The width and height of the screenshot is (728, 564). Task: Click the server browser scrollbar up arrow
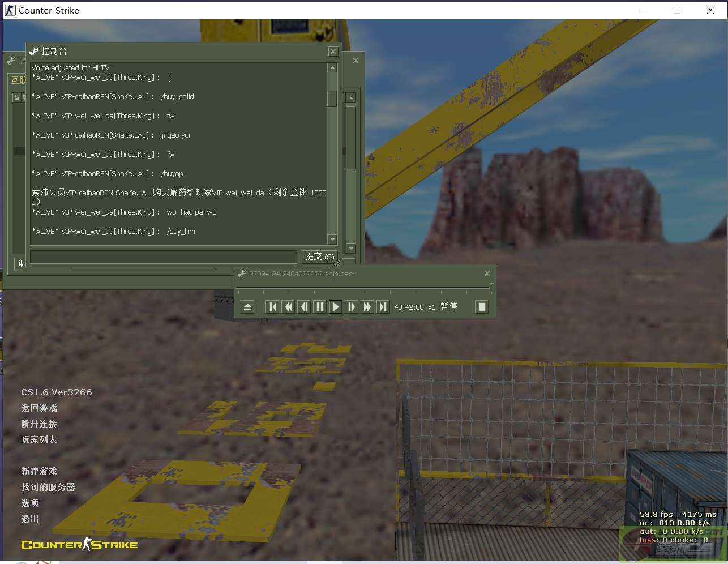(351, 98)
